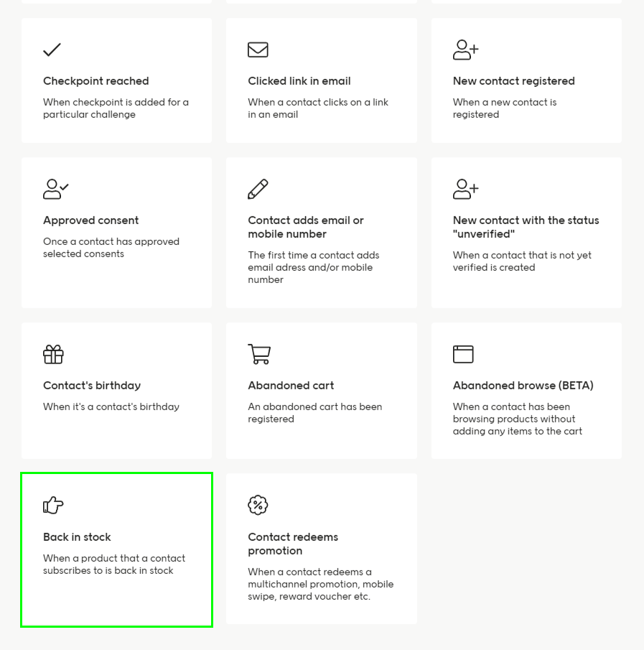
Task: Click the Back in stock description text
Action: [x=113, y=565]
